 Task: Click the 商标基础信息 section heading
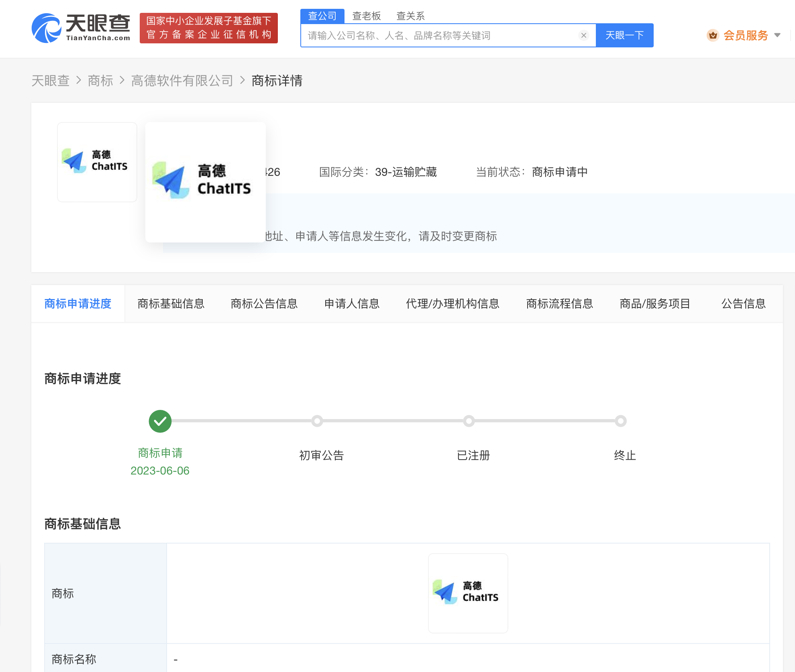[x=83, y=524]
